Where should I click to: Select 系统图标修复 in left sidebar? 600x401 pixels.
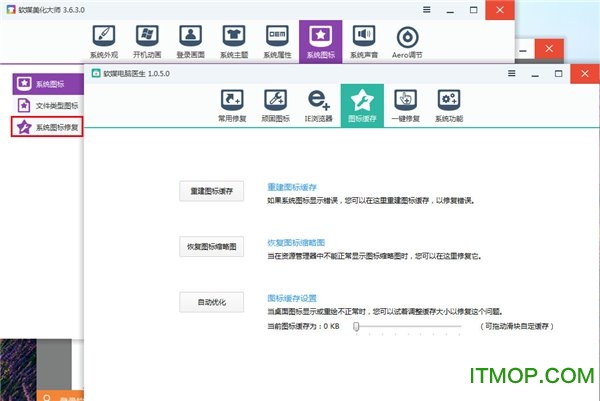47,127
